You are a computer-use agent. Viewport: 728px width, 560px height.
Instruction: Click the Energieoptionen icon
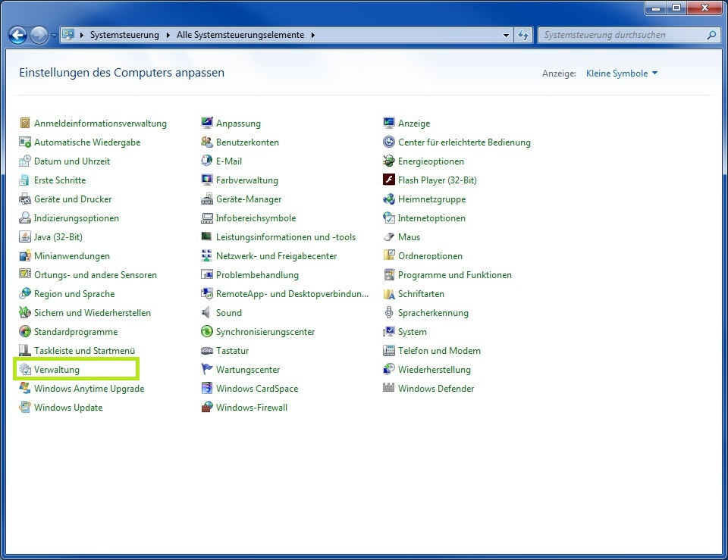(388, 161)
